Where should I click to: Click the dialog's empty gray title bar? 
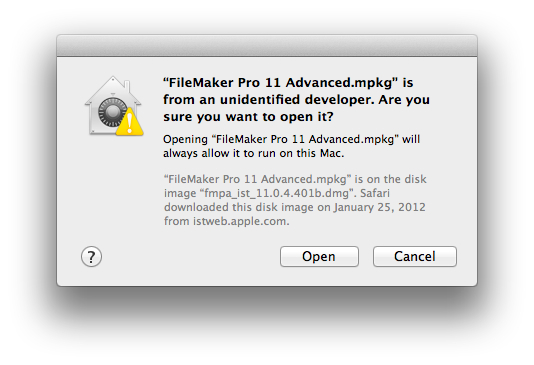[267, 45]
